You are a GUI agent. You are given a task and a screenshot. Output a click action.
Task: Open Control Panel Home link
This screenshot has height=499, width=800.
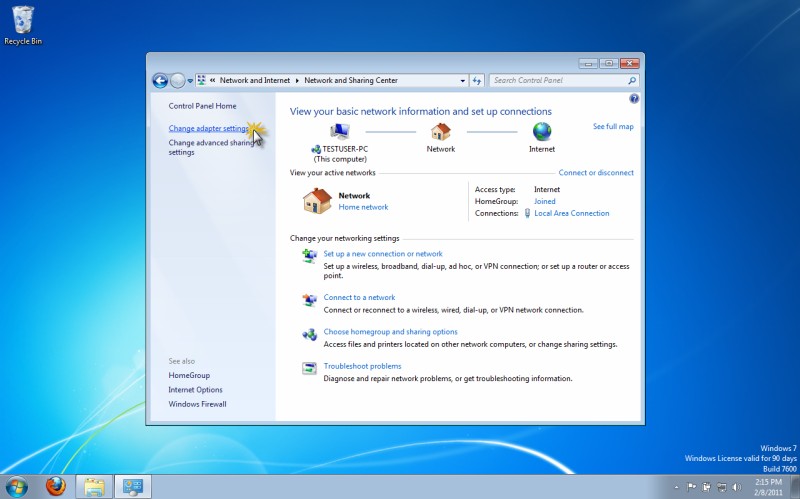click(x=202, y=106)
